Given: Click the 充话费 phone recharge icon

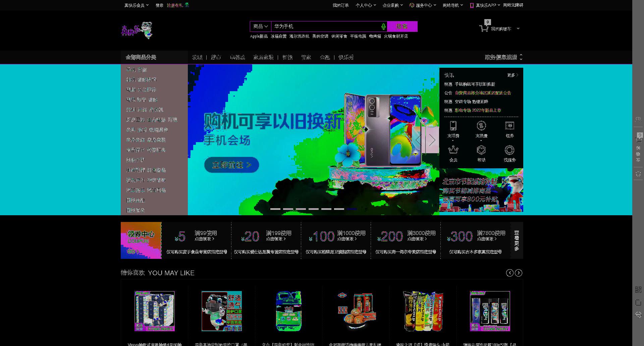Looking at the screenshot, I should tap(453, 126).
